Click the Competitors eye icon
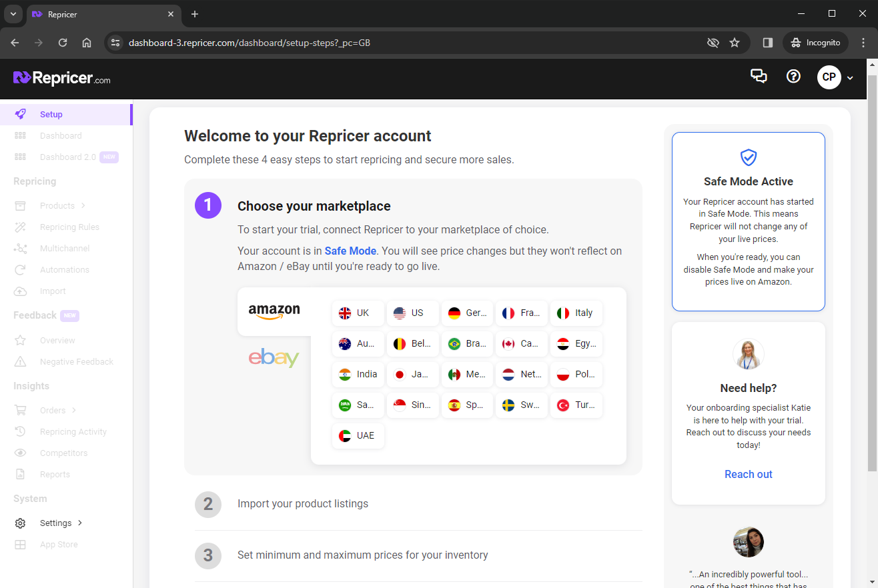 pos(21,453)
